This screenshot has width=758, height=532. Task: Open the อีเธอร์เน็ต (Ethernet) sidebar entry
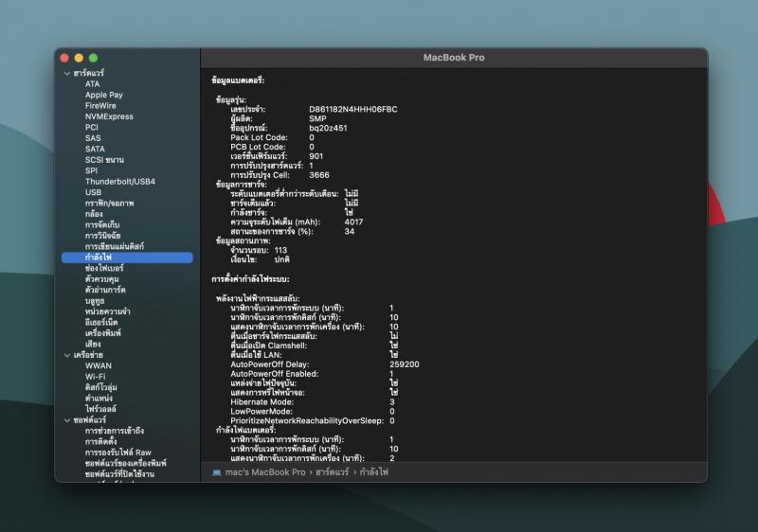(x=103, y=322)
